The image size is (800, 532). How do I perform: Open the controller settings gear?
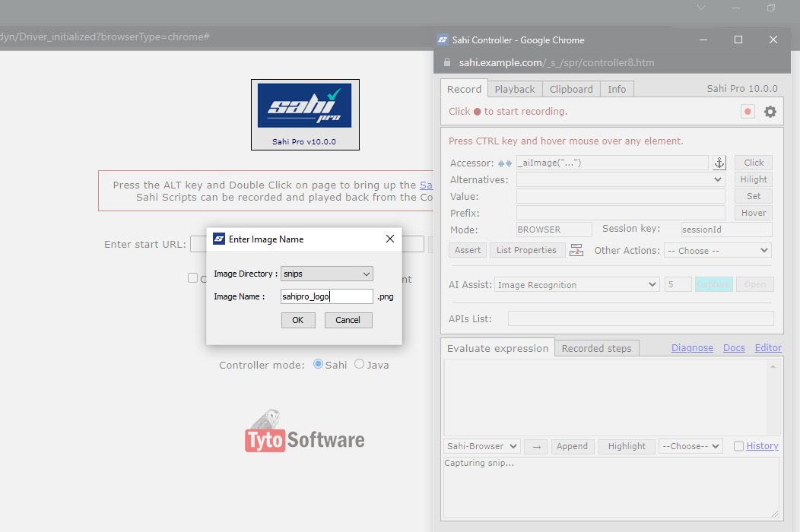[x=770, y=112]
